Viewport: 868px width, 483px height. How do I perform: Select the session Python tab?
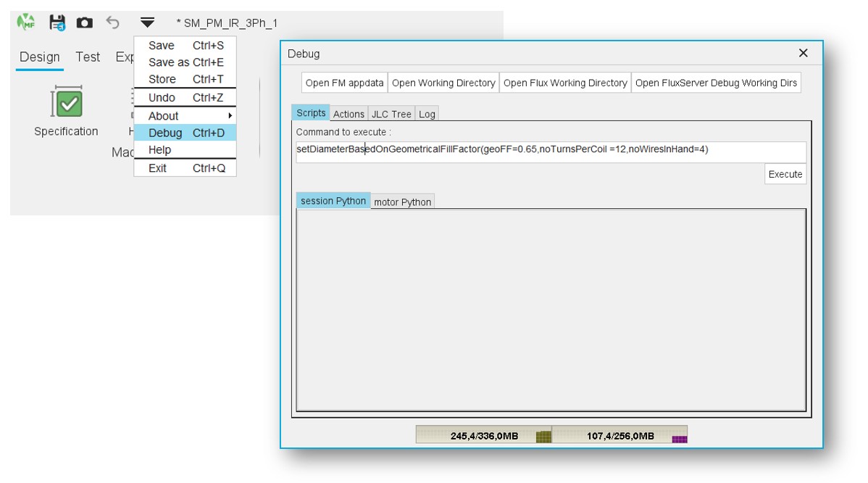coord(333,201)
